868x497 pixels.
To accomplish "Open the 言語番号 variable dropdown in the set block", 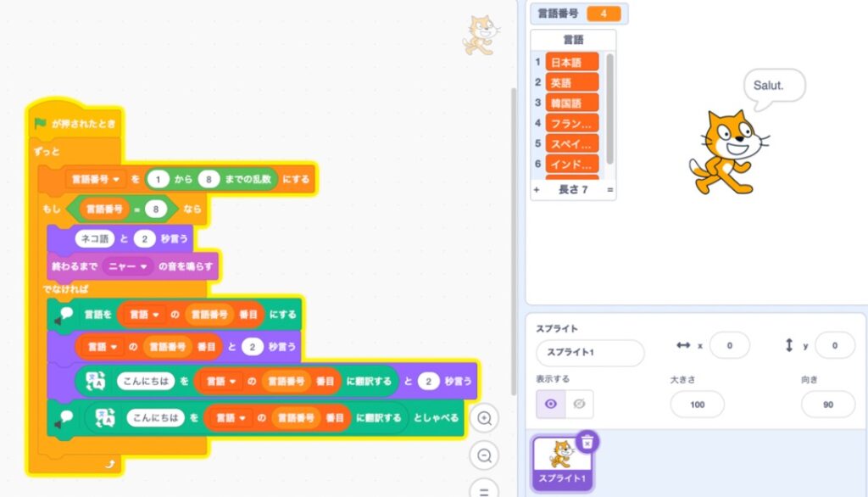I will pos(95,180).
